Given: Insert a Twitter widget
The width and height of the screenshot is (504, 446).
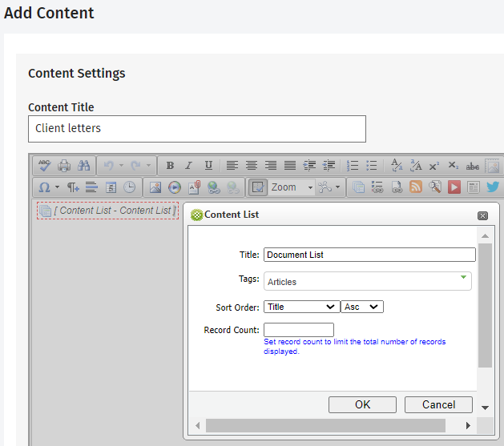Looking at the screenshot, I should click(493, 187).
